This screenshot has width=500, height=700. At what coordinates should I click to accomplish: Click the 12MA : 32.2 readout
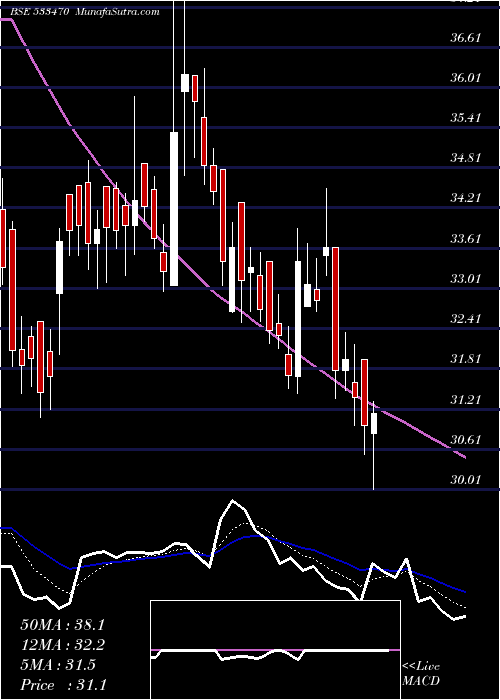coord(62,645)
